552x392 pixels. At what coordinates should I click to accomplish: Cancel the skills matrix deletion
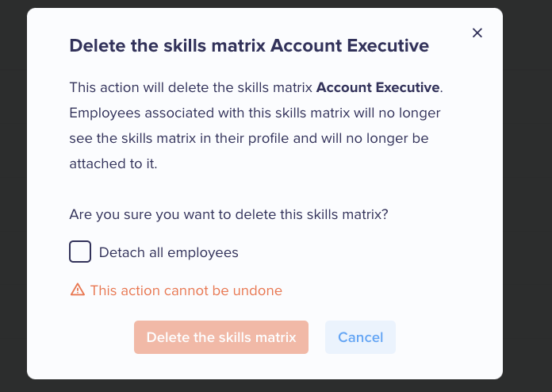(x=360, y=337)
